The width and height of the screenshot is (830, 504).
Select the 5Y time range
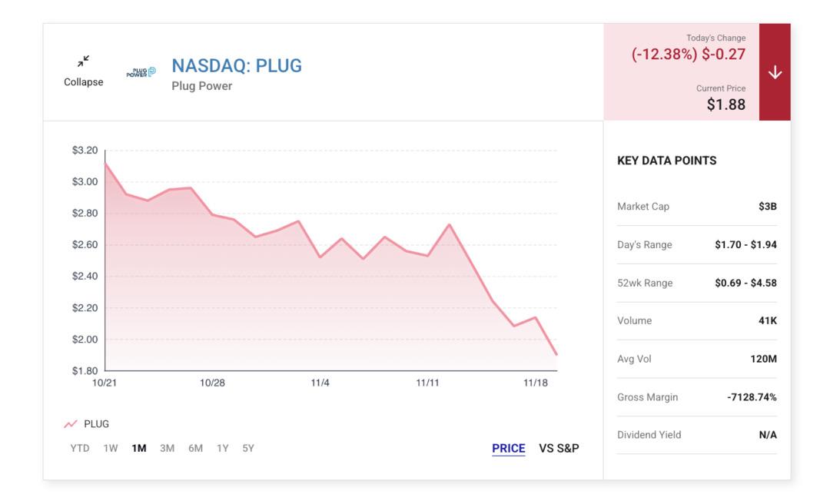(248, 448)
